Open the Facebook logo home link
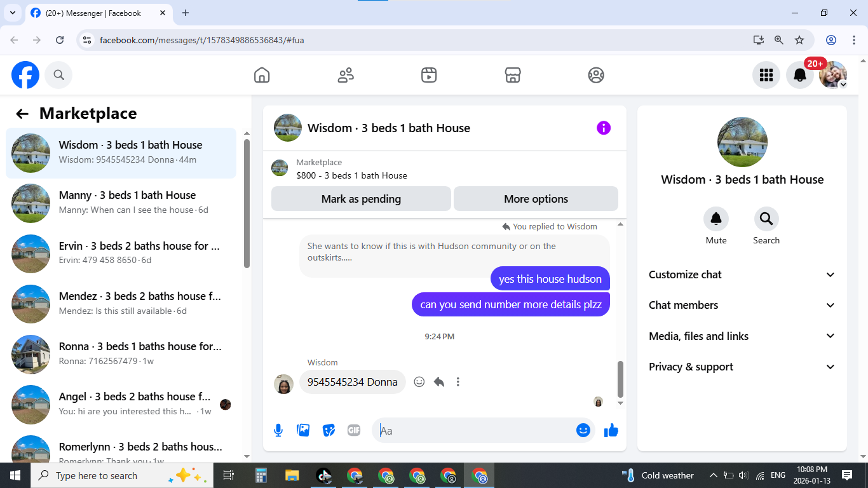Image resolution: width=868 pixels, height=488 pixels. pyautogui.click(x=25, y=75)
